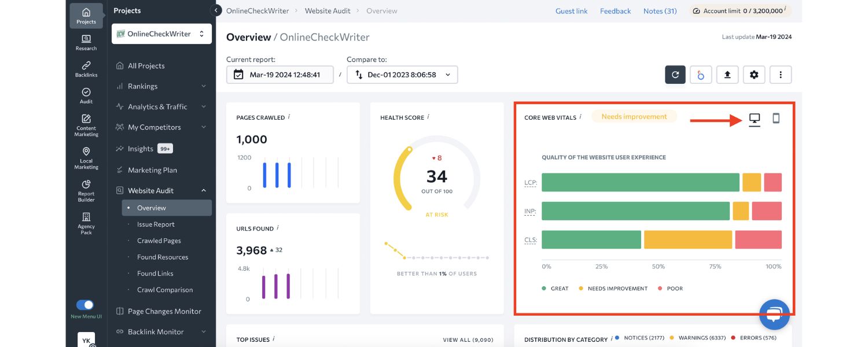868x347 pixels.
Task: Expand Analytics & Traffic section
Action: coord(158,106)
